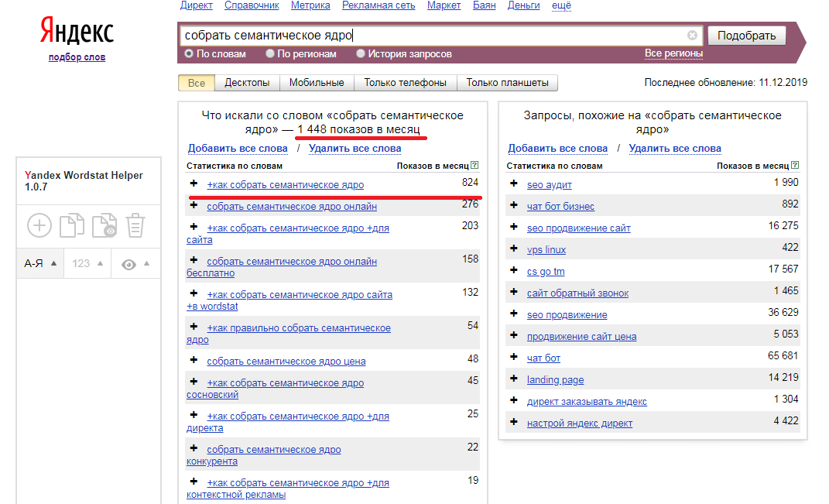Switch to the 'Все' devices tab
Image resolution: width=829 pixels, height=504 pixels.
196,83
